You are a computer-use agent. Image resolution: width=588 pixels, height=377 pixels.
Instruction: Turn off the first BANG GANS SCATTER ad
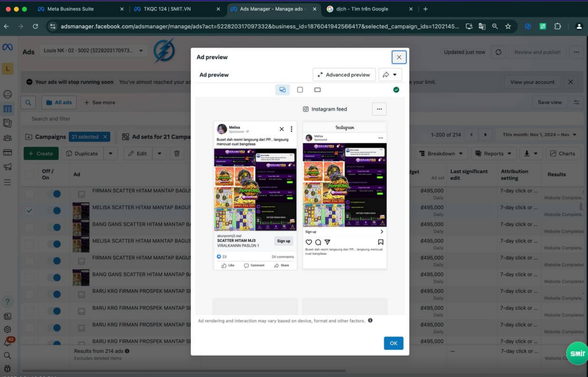pos(54,227)
